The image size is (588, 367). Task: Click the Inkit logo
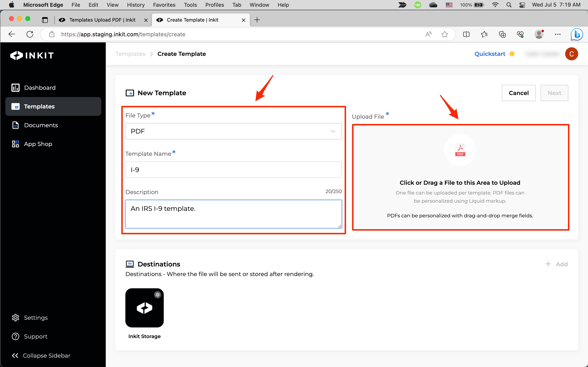[32, 55]
